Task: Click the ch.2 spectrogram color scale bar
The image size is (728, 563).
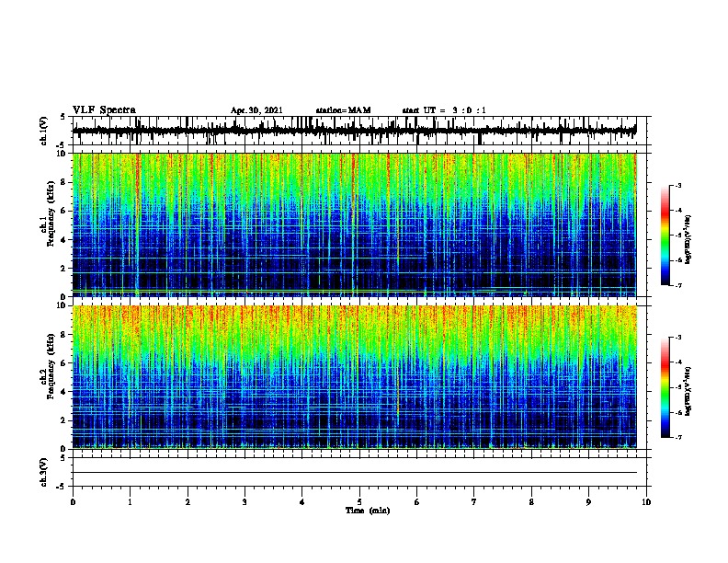Action: click(x=665, y=387)
